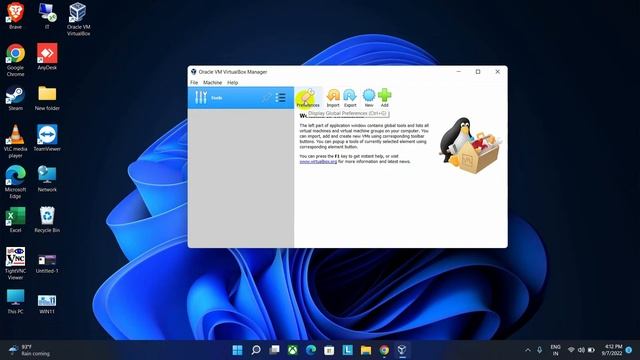Open the Windows Start menu
The width and height of the screenshot is (640, 360).
237,350
